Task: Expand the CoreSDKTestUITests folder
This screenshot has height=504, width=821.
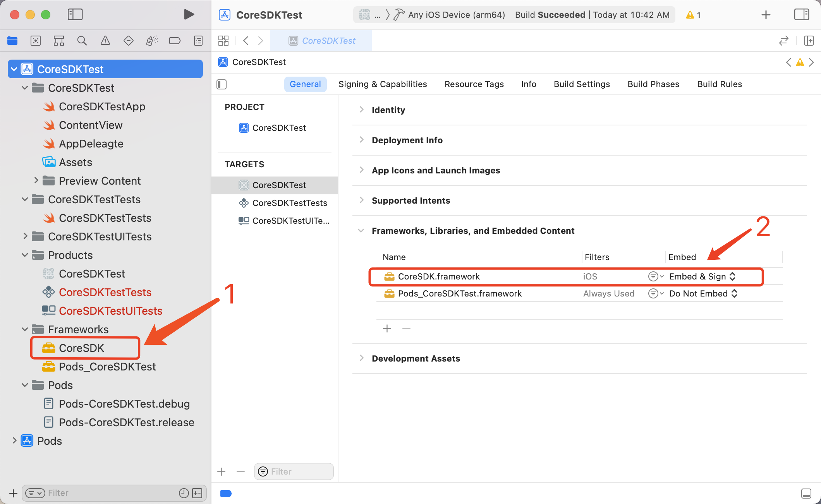Action: (x=25, y=236)
